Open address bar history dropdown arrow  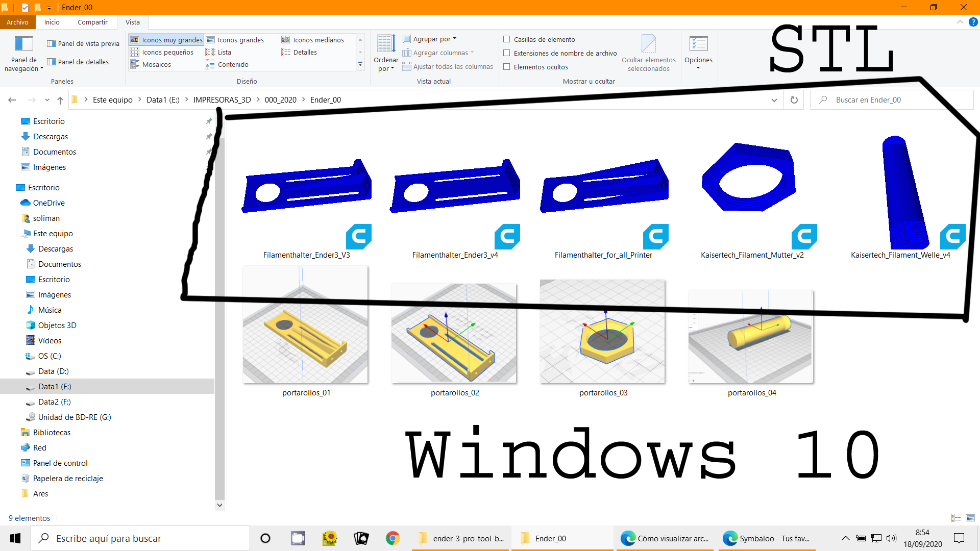point(774,100)
